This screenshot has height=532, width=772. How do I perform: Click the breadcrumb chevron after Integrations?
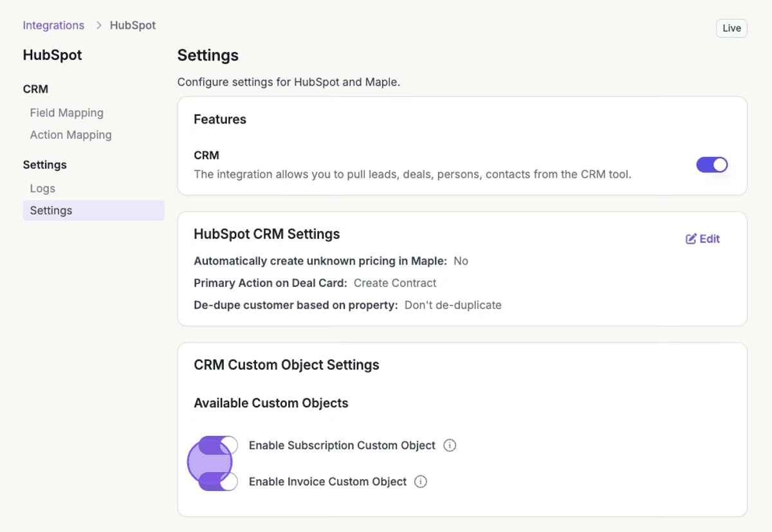99,26
